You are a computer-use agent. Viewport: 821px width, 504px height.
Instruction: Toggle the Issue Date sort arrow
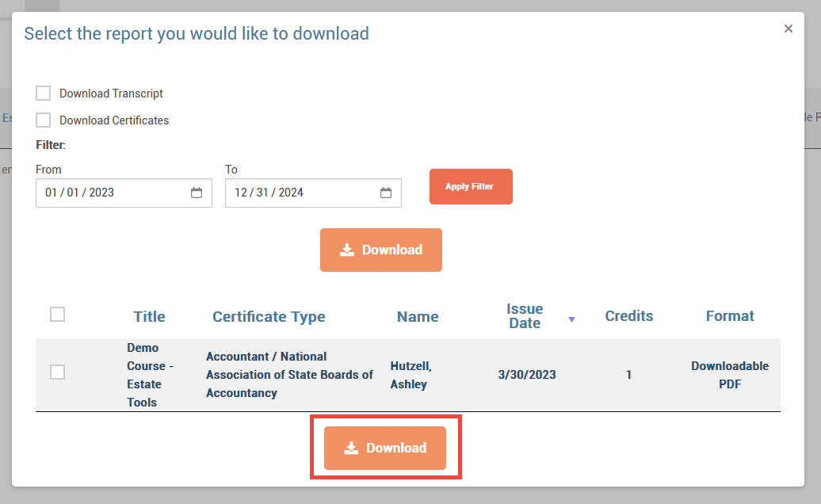pyautogui.click(x=572, y=319)
